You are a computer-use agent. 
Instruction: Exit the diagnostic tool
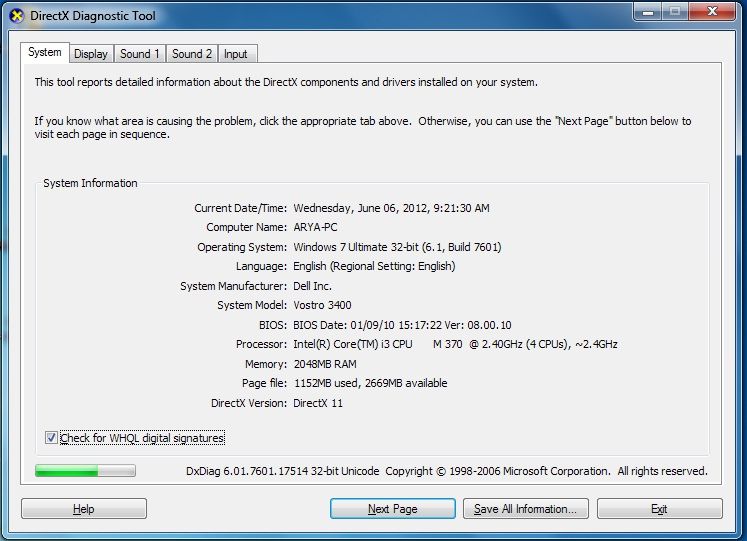point(659,509)
